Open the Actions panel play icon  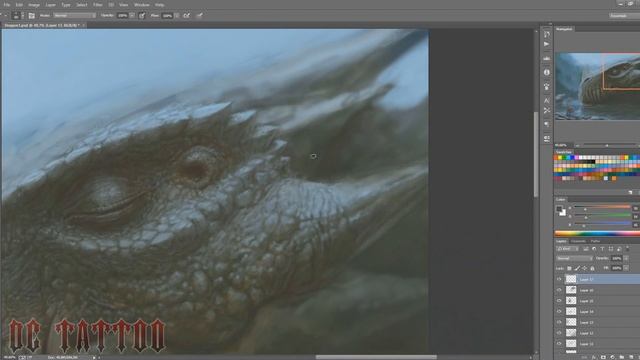click(x=547, y=44)
